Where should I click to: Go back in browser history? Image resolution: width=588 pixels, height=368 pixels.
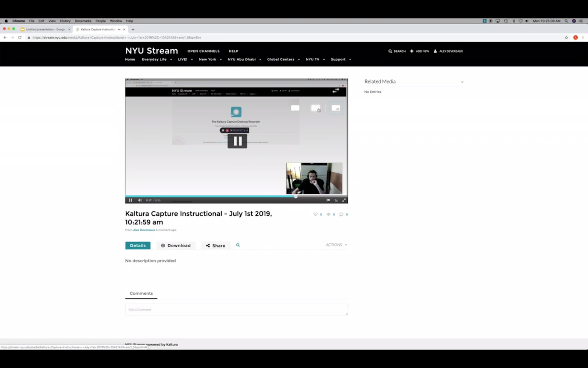point(5,38)
